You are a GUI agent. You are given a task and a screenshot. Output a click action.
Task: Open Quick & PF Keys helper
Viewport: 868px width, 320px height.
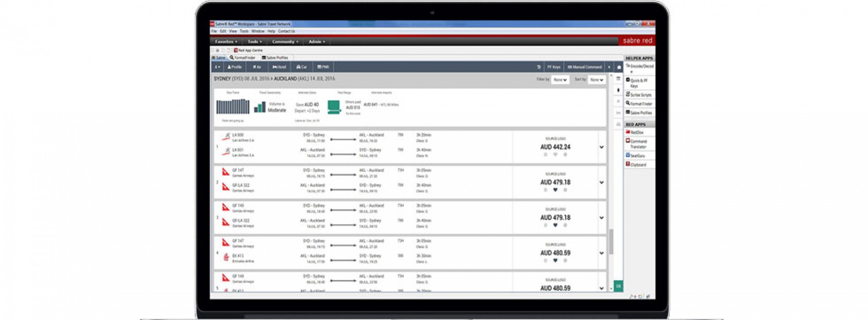click(x=640, y=83)
